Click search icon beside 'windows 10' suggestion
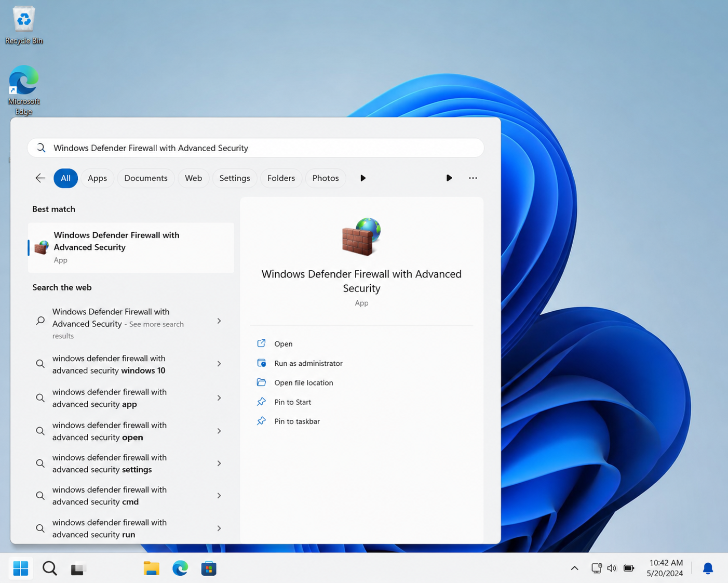The width and height of the screenshot is (728, 583). [40, 364]
